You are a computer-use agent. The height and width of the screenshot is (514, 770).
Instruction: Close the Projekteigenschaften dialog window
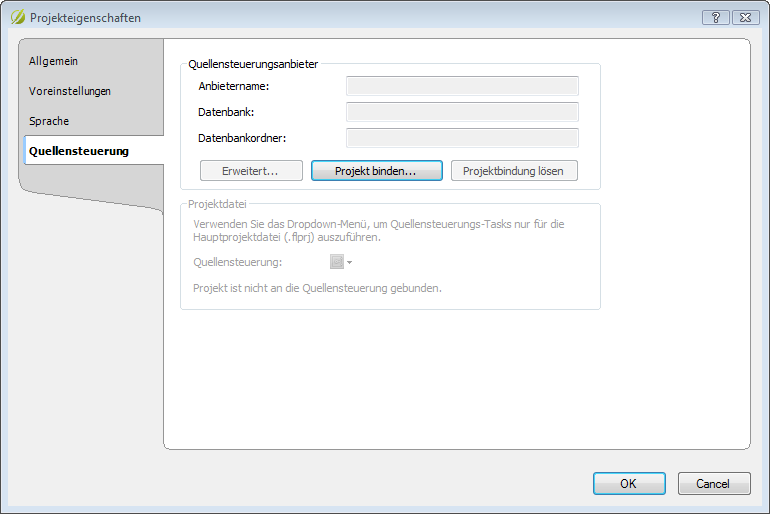pos(744,17)
